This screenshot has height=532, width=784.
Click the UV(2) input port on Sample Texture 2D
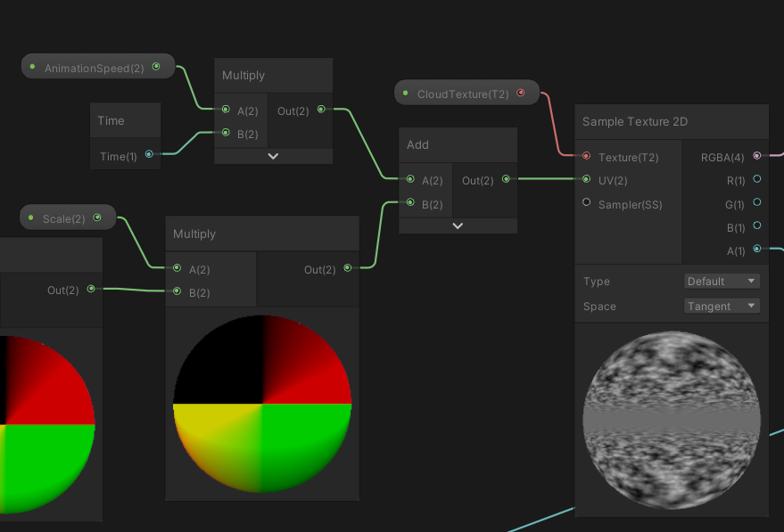tap(587, 180)
